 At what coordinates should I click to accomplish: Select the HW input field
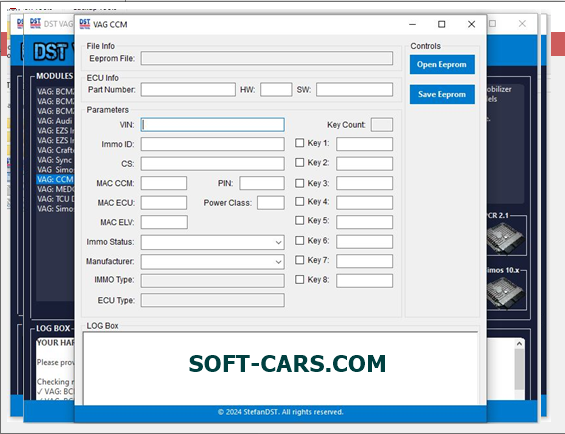coord(276,89)
